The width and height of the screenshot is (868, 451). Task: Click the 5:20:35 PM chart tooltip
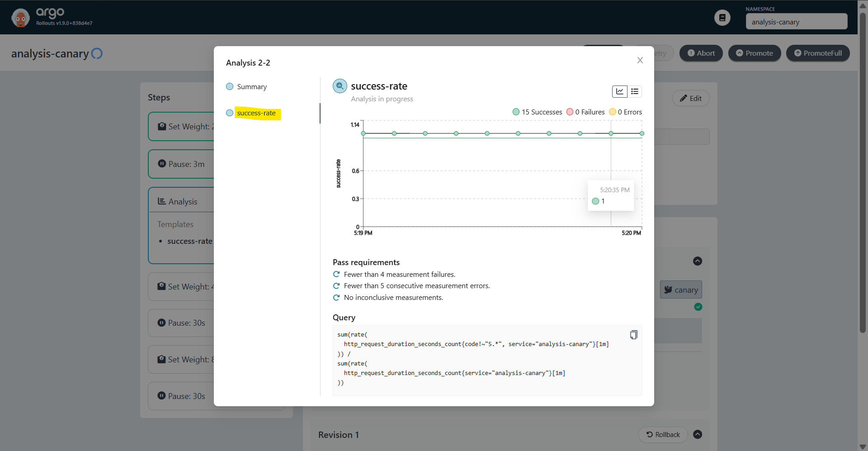click(x=611, y=195)
